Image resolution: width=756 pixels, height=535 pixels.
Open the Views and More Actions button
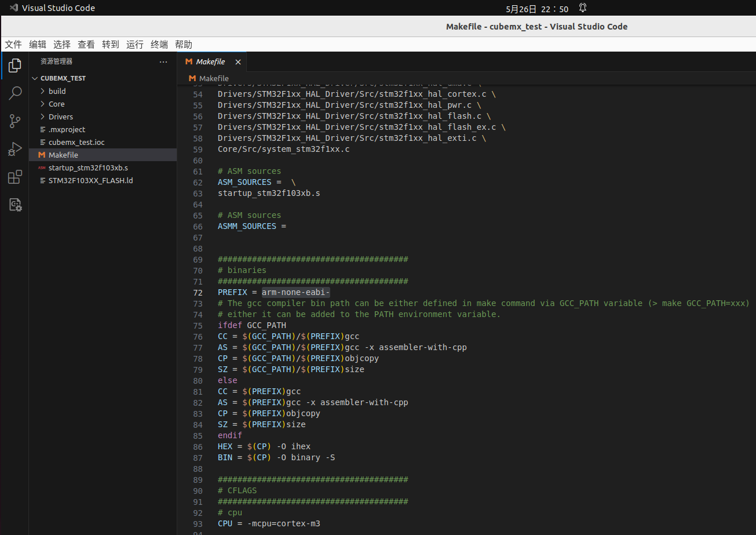(163, 61)
